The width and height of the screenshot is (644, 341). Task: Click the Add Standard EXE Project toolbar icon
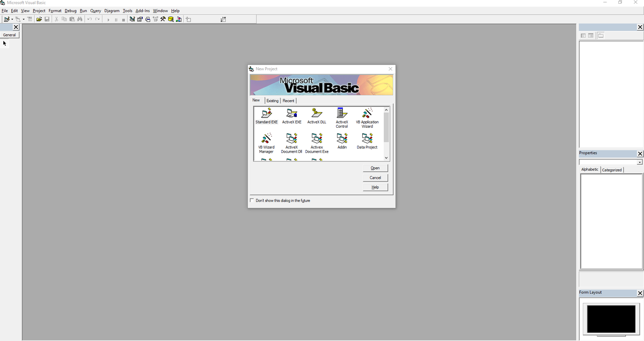point(7,19)
